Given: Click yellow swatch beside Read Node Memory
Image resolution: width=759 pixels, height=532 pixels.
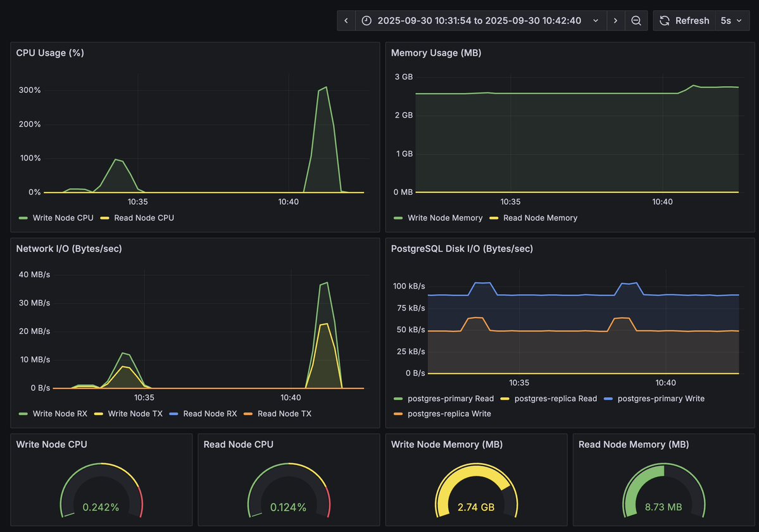Looking at the screenshot, I should point(494,218).
